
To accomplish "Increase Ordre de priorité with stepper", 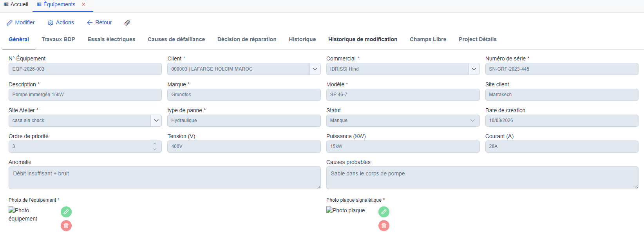I will [x=155, y=144].
